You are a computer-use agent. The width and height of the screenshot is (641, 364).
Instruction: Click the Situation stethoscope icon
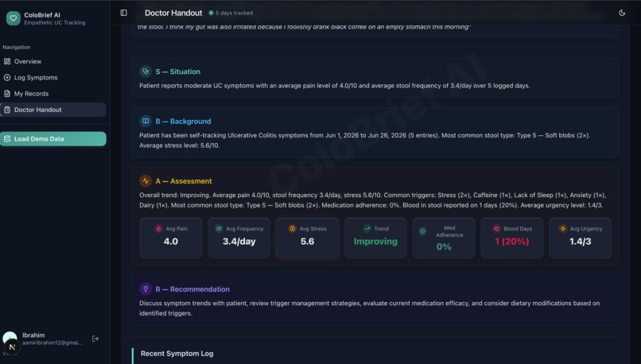point(145,71)
